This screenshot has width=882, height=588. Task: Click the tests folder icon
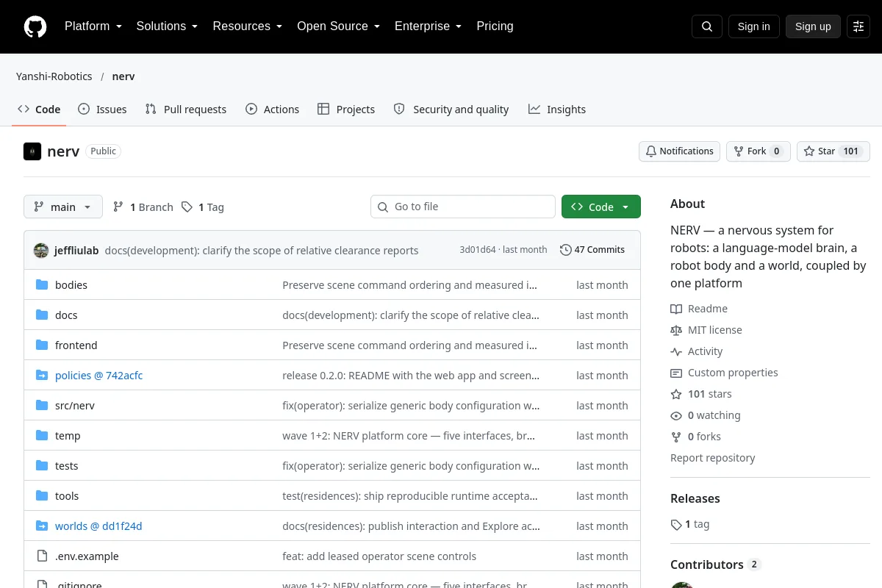point(42,465)
